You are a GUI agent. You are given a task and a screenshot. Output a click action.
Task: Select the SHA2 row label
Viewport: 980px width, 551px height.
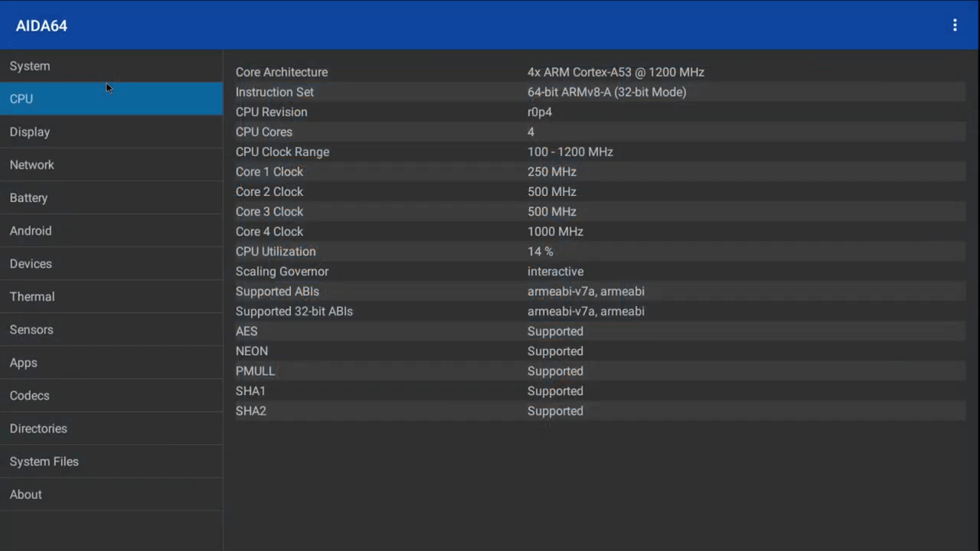251,410
